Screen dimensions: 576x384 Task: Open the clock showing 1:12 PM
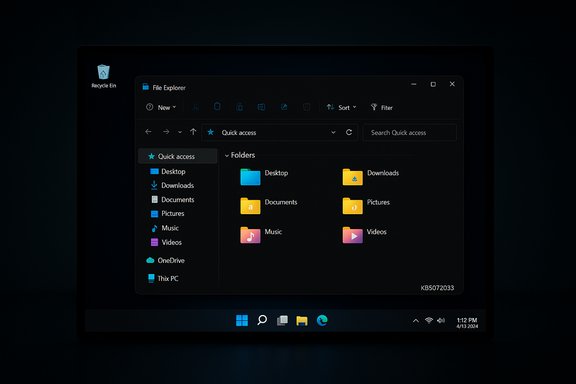tap(467, 323)
